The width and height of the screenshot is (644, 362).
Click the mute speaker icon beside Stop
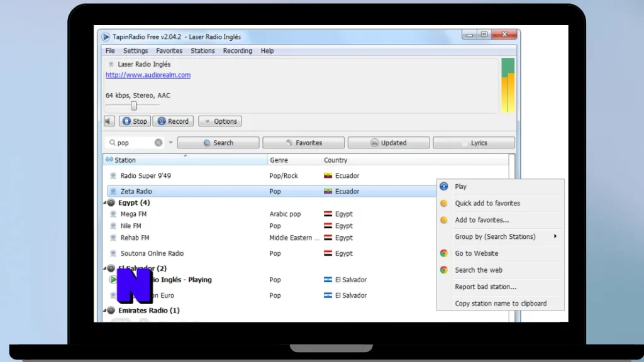pos(109,121)
